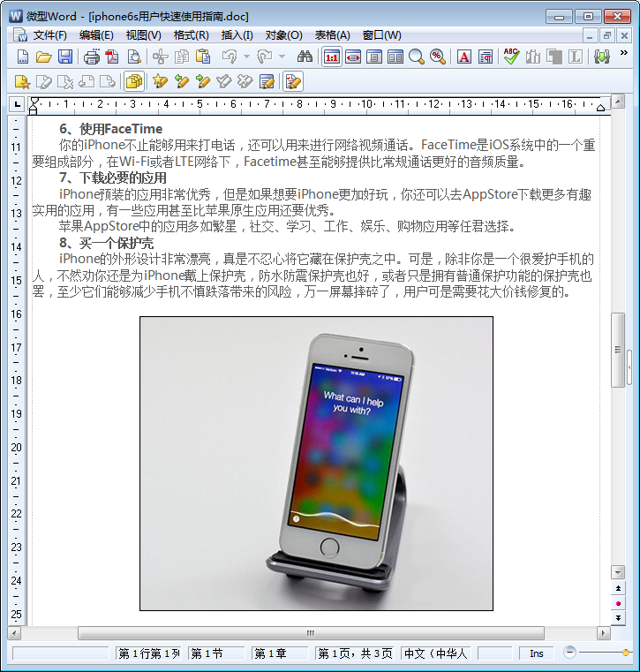Go to next change with right-arrow pencil icon
This screenshot has height=672, width=640.
click(203, 81)
